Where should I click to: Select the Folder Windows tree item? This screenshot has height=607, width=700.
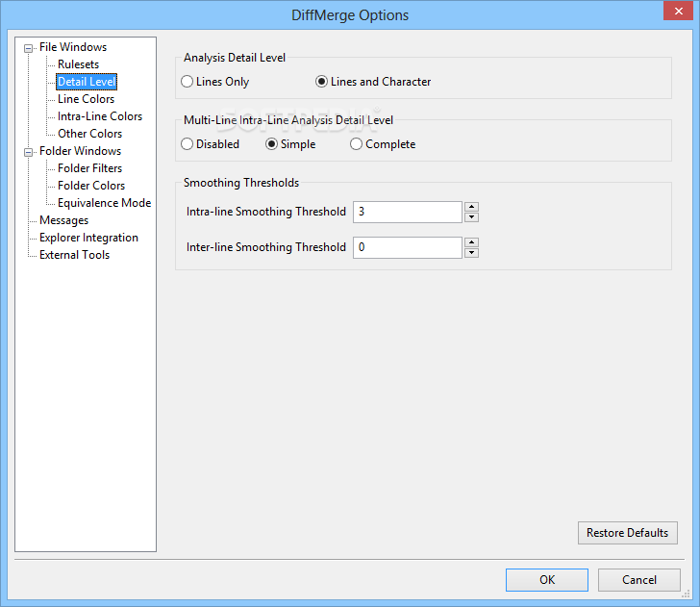80,151
